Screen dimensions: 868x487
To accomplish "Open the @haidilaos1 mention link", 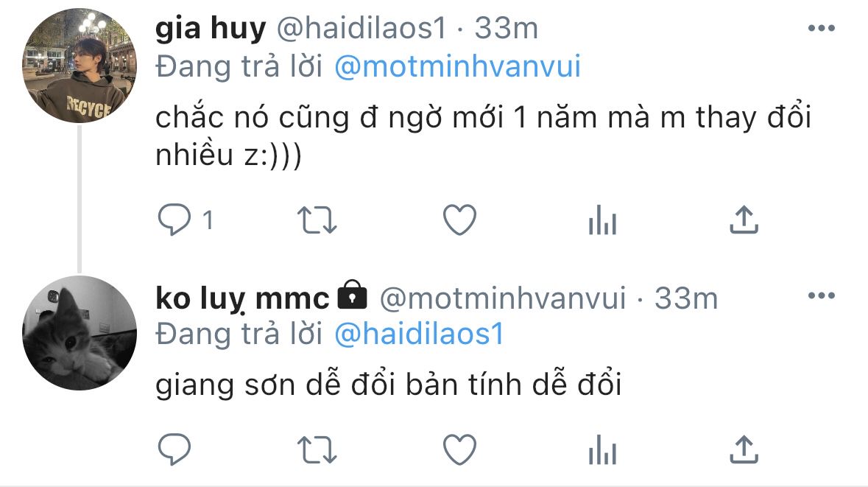I will (x=419, y=334).
